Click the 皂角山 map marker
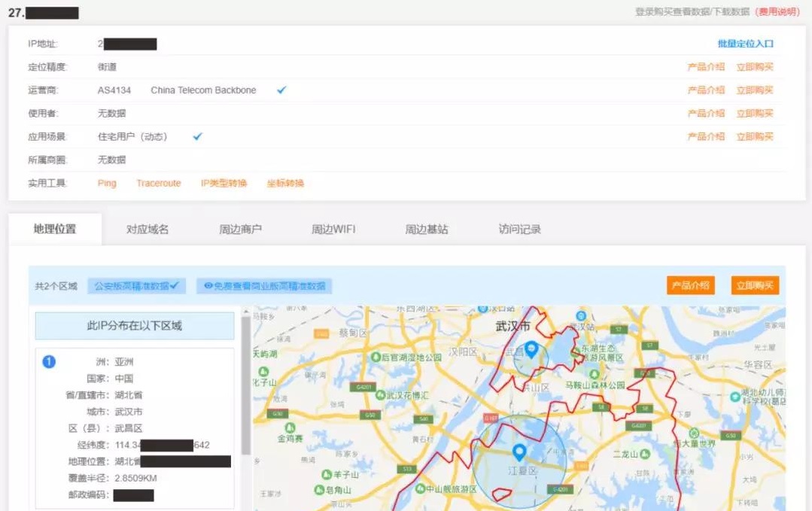 tap(320, 490)
